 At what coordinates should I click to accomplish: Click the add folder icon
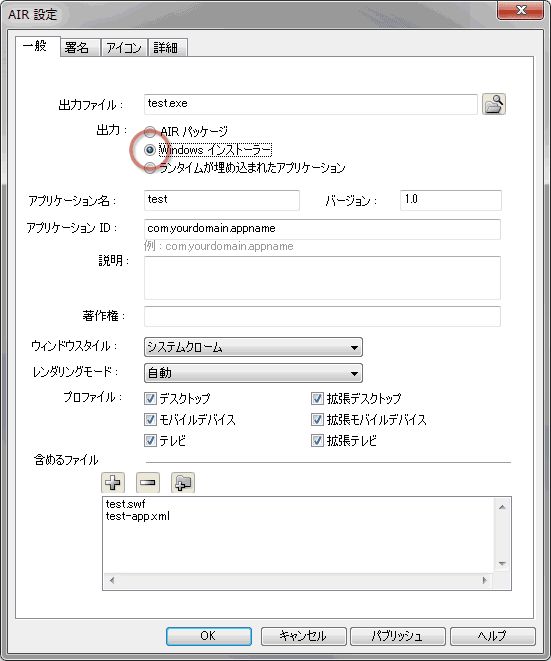(x=183, y=482)
